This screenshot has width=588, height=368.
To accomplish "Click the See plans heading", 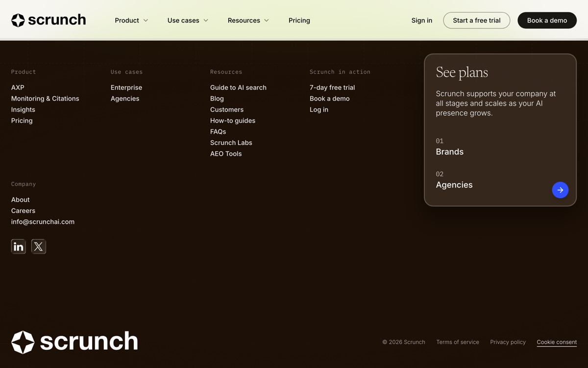I will point(462,72).
